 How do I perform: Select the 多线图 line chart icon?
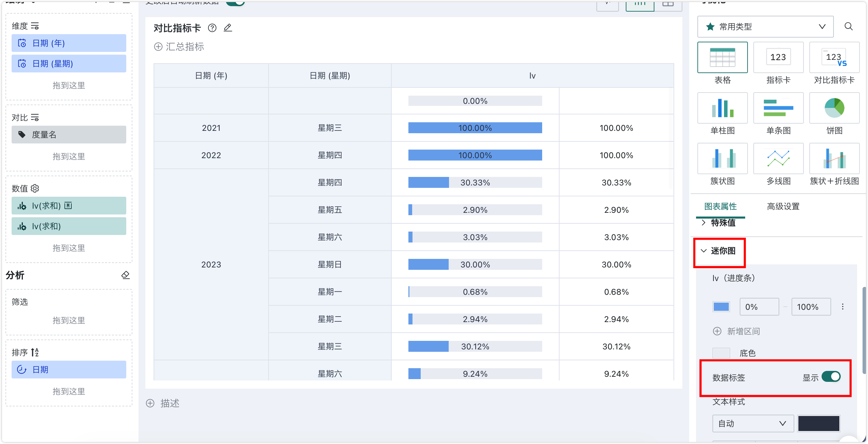click(x=778, y=158)
